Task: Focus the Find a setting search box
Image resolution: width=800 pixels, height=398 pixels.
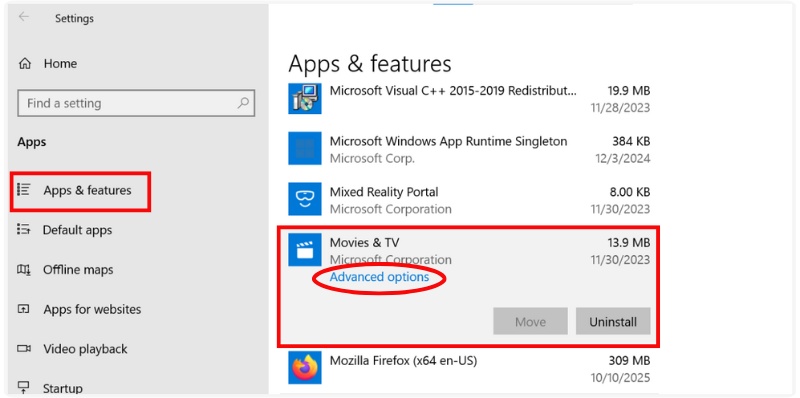Action: coord(136,104)
